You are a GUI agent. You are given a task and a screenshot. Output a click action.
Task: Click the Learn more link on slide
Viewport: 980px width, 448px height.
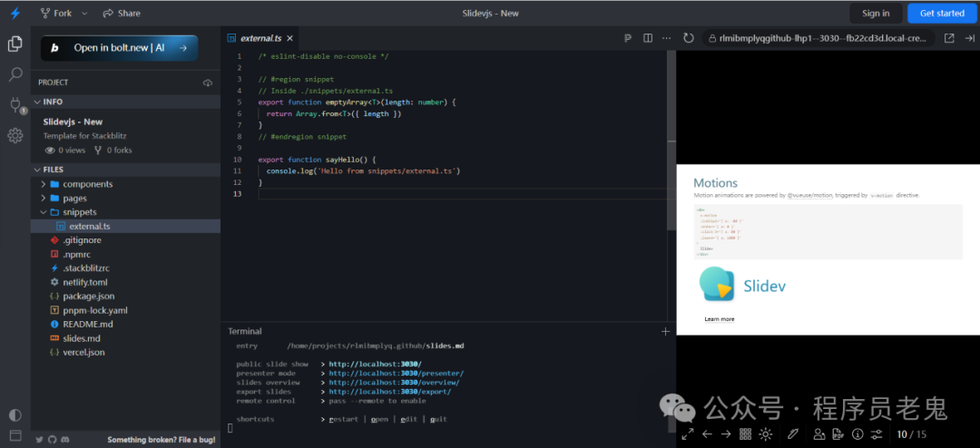click(x=720, y=319)
